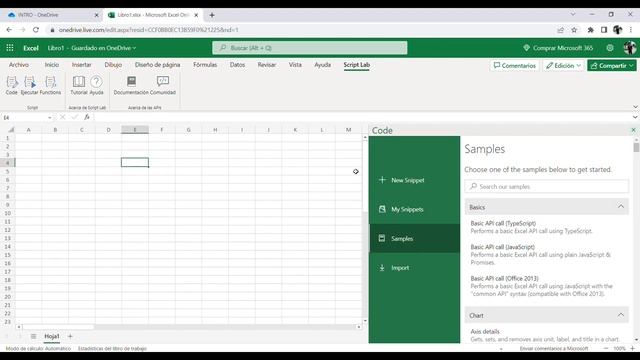
Task: Go back in browser history
Action: (x=9, y=30)
